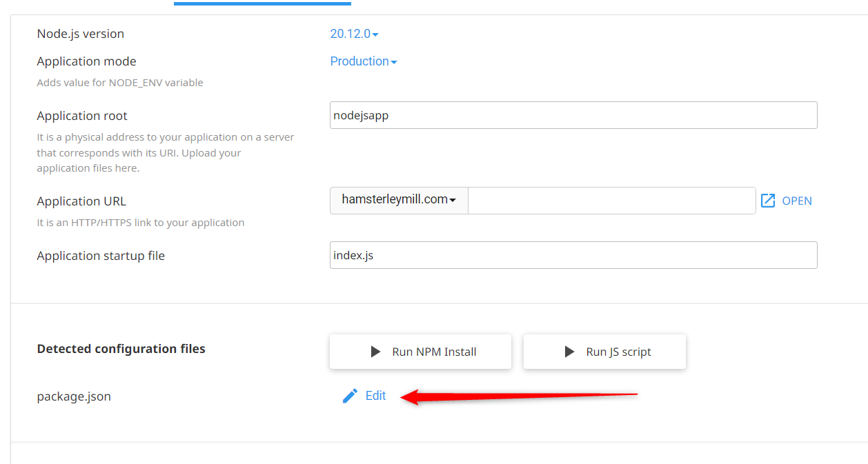Open the application via the OPEN link

[x=797, y=201]
